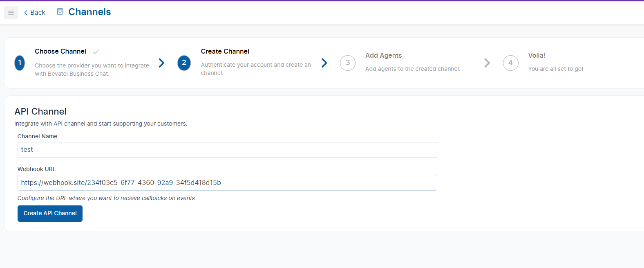Click the Channels page title
The height and width of the screenshot is (268, 644).
89,12
